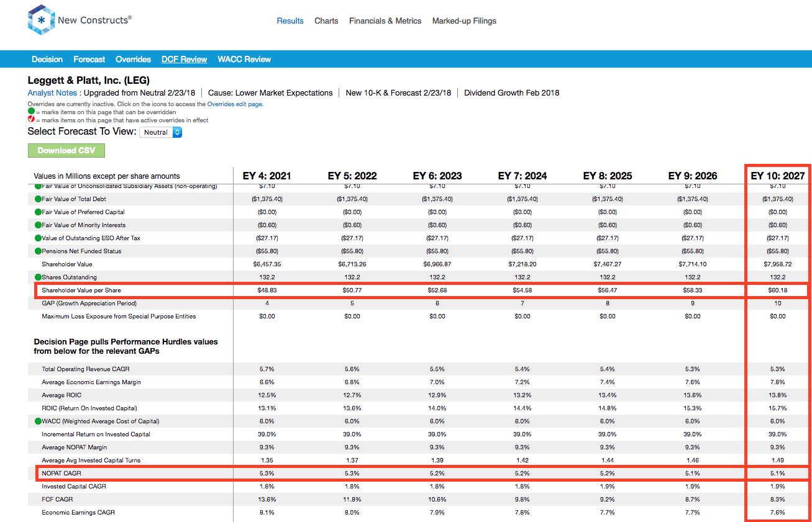812x522 pixels.
Task: Switch to the Decision tab
Action: point(47,60)
